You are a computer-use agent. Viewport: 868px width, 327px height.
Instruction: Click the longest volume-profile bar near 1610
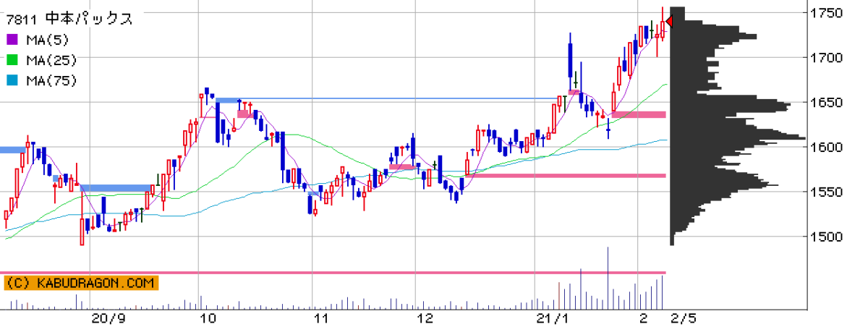(738, 137)
